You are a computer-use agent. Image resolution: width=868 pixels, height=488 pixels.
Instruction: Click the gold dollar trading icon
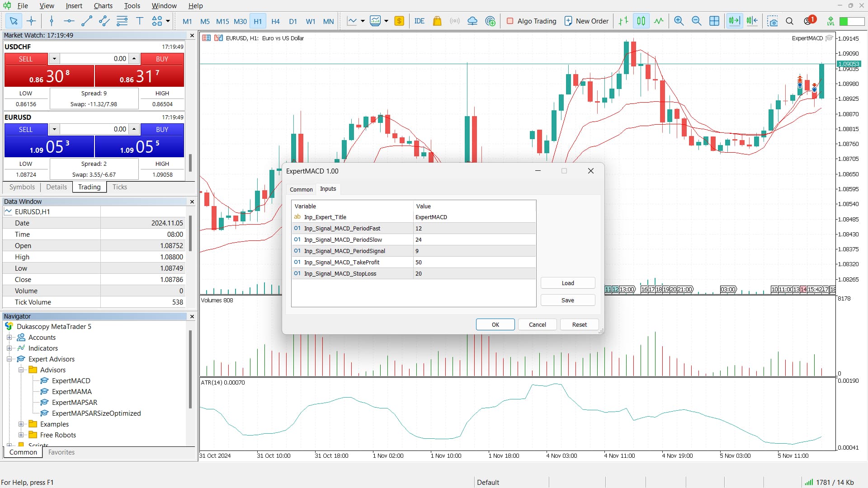point(399,21)
